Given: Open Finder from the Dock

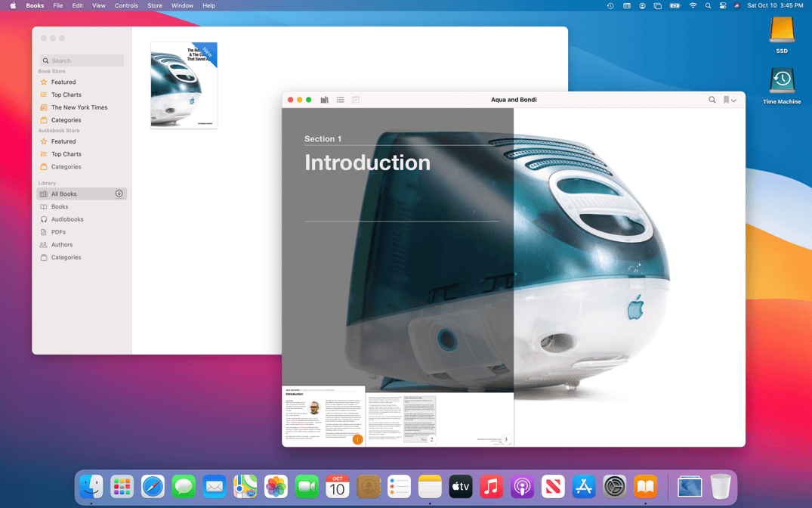Looking at the screenshot, I should coord(91,487).
